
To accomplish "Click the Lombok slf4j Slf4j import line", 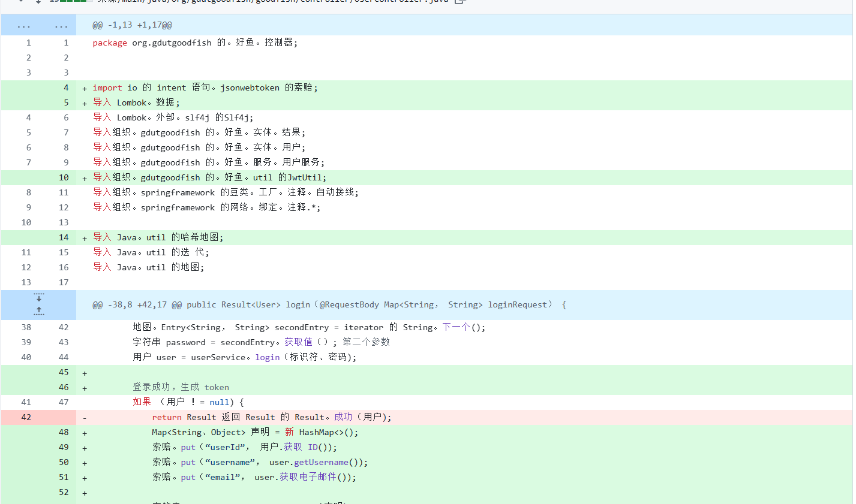I will pos(173,117).
